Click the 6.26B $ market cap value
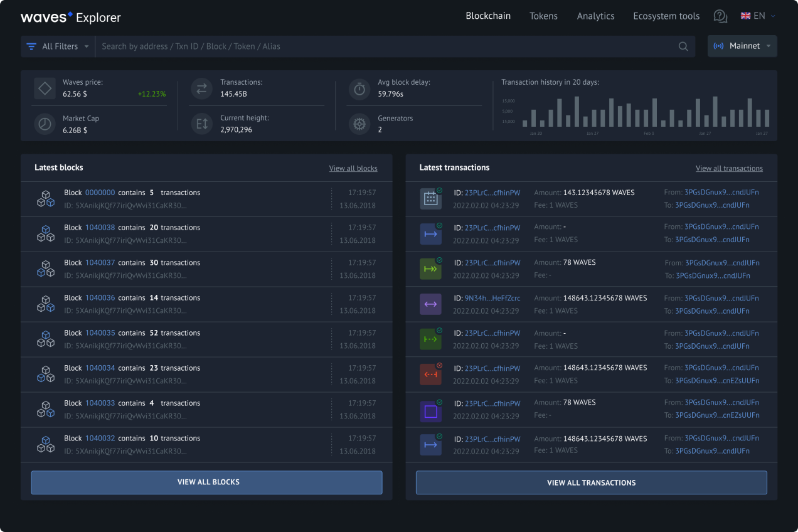The height and width of the screenshot is (532, 798). click(x=75, y=130)
